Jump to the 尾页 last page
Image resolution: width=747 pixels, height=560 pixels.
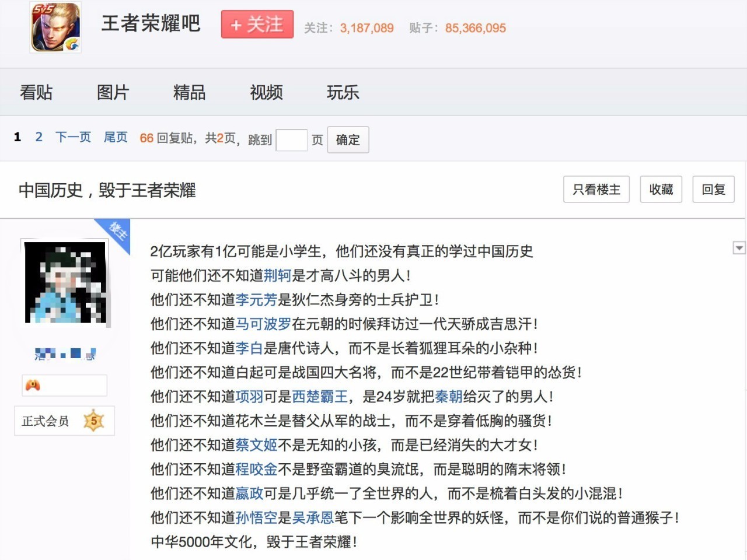116,137
